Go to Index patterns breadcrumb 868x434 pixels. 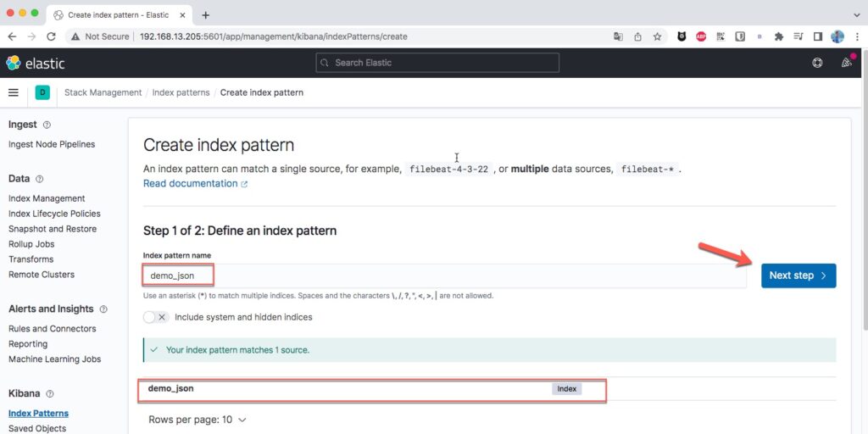(181, 92)
